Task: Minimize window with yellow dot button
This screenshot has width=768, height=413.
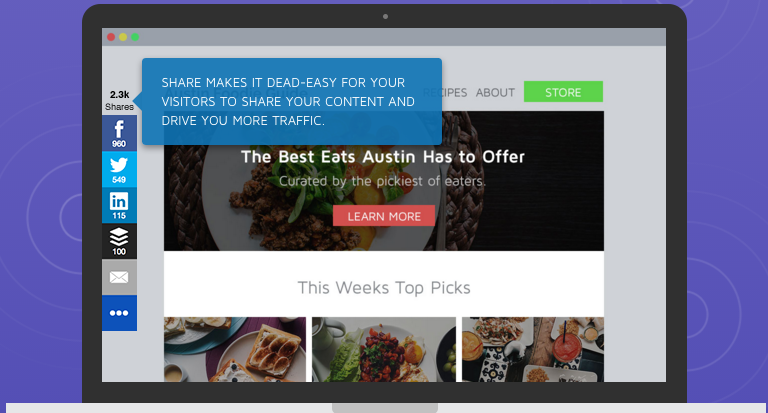Action: coord(123,37)
